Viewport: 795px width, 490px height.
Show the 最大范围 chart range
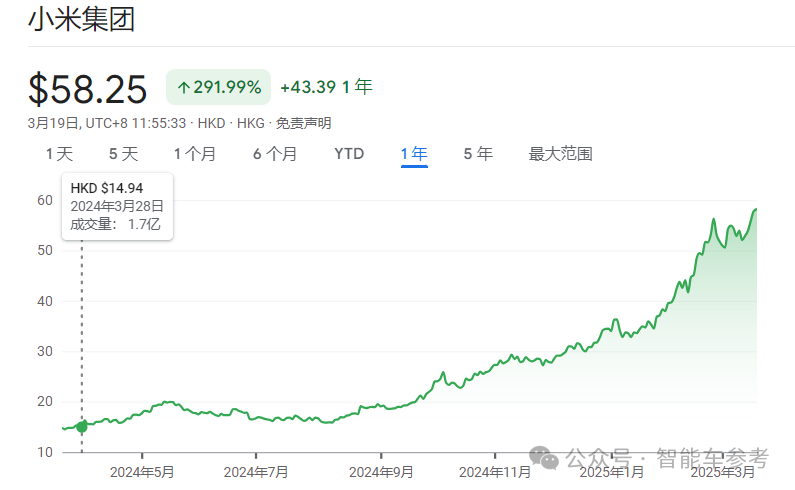[x=560, y=154]
